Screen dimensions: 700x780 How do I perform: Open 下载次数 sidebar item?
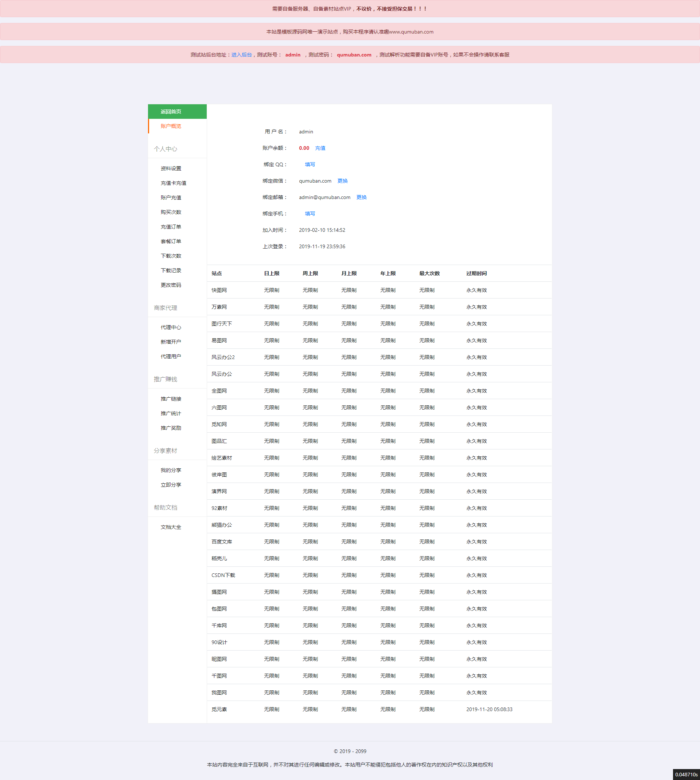point(171,256)
